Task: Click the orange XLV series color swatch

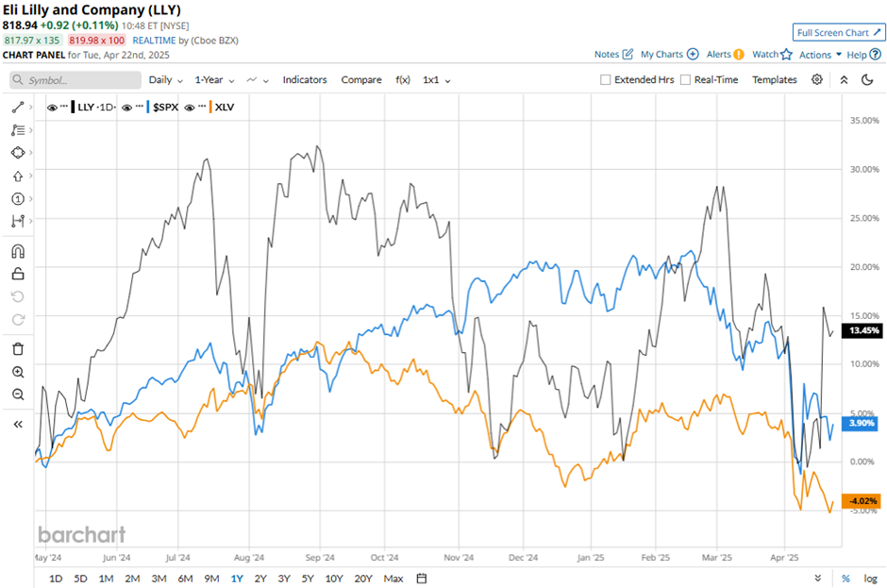Action: click(x=210, y=107)
